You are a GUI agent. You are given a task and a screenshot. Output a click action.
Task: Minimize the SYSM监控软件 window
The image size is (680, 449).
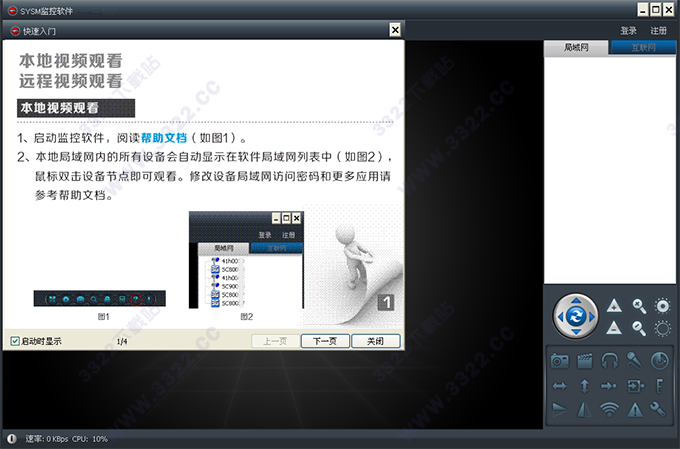pyautogui.click(x=643, y=10)
